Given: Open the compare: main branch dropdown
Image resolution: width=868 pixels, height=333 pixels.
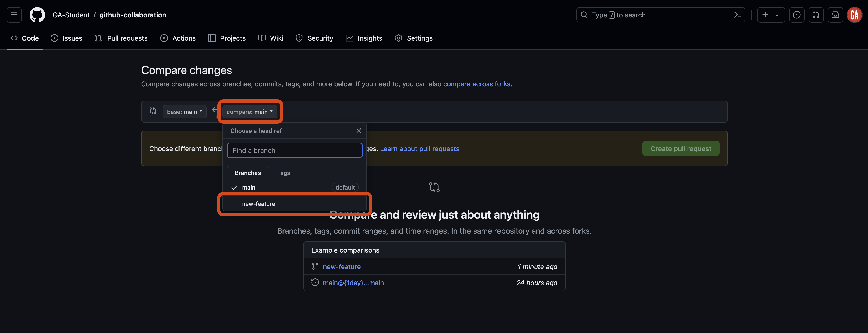Looking at the screenshot, I should coord(250,111).
